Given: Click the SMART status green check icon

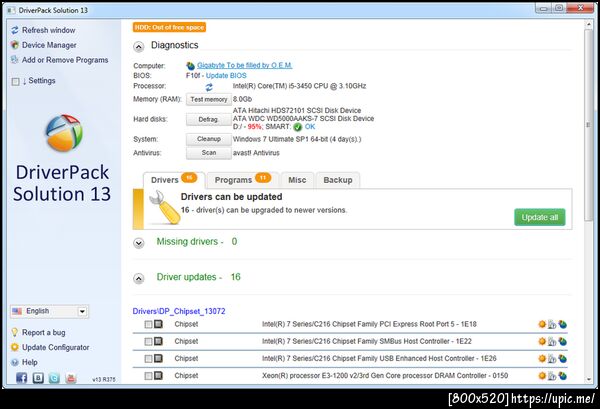Looking at the screenshot, I should click(x=298, y=127).
